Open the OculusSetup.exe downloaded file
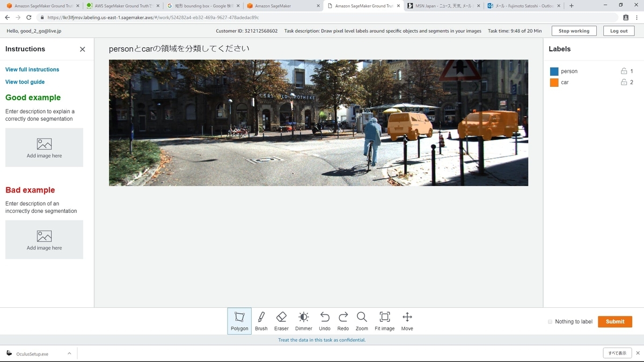This screenshot has height=362, width=644. click(x=32, y=354)
